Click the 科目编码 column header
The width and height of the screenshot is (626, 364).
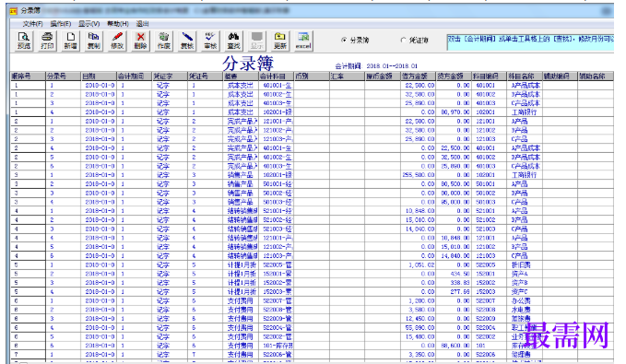[489, 76]
